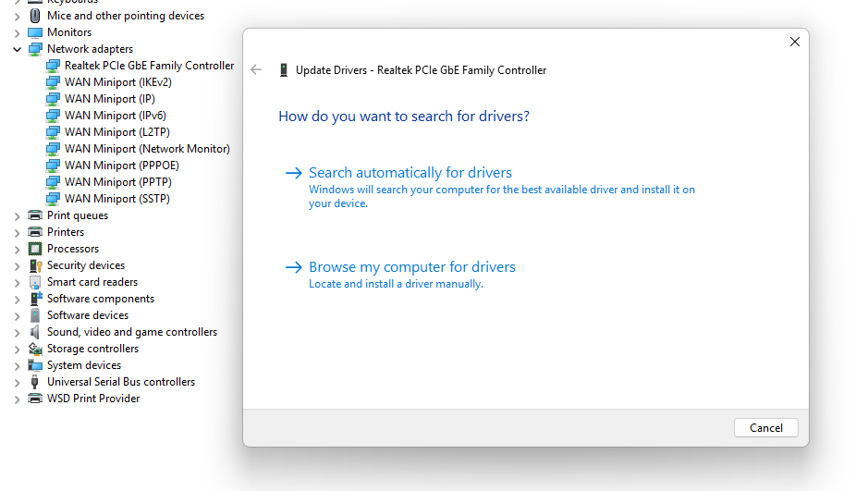
Task: Choose Browse my computer for drivers
Action: pos(411,267)
